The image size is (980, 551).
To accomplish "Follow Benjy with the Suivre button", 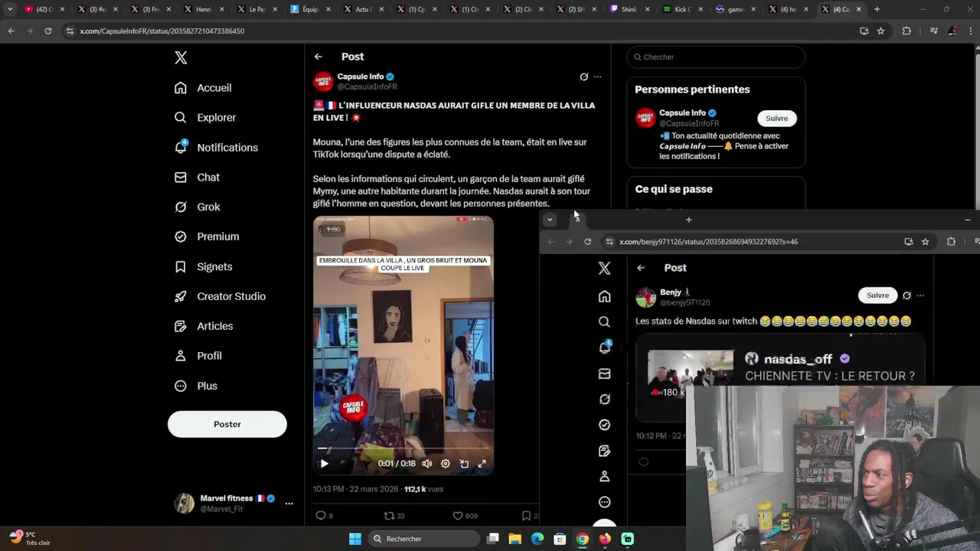I will click(x=877, y=295).
